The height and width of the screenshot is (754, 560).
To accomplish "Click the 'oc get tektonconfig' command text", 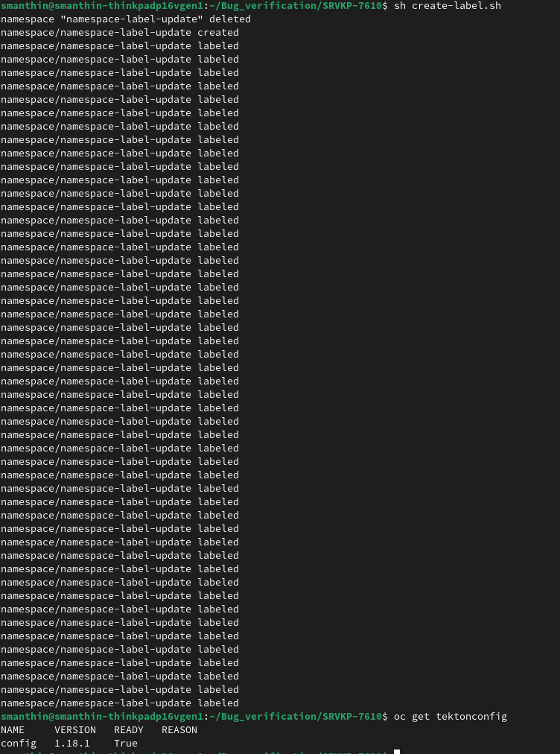I will (x=450, y=717).
